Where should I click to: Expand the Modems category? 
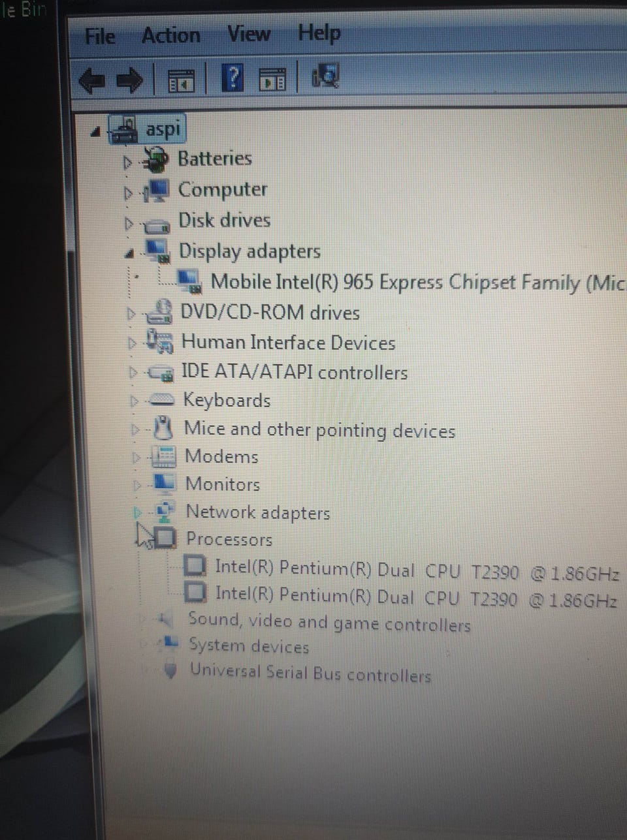(x=136, y=458)
